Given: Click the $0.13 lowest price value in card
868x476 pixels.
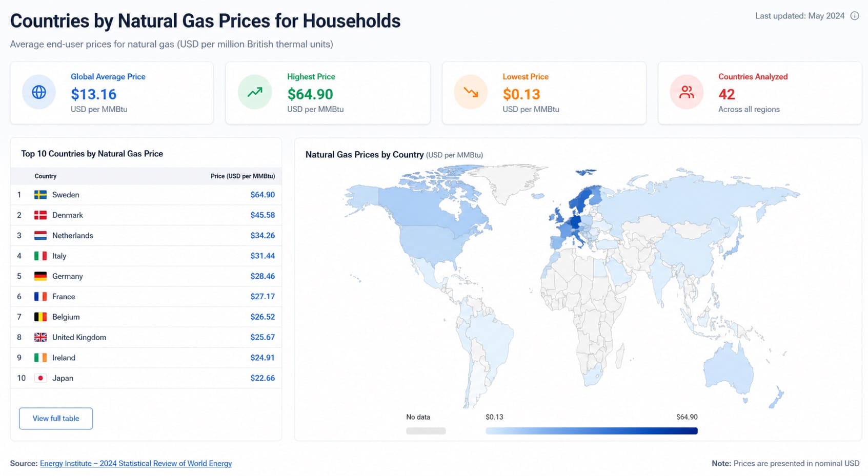Looking at the screenshot, I should (521, 94).
